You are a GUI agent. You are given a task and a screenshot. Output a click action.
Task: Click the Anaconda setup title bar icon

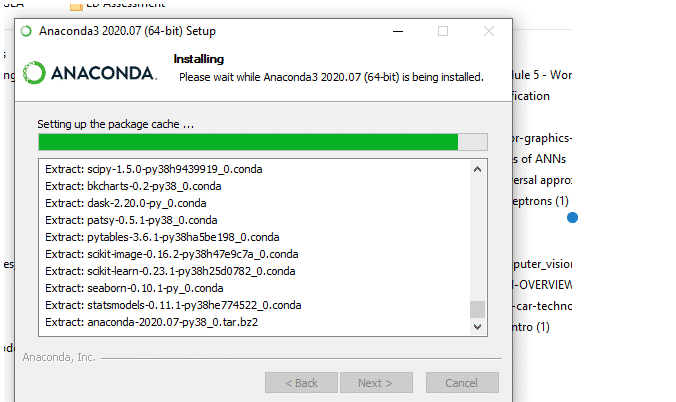click(x=26, y=31)
